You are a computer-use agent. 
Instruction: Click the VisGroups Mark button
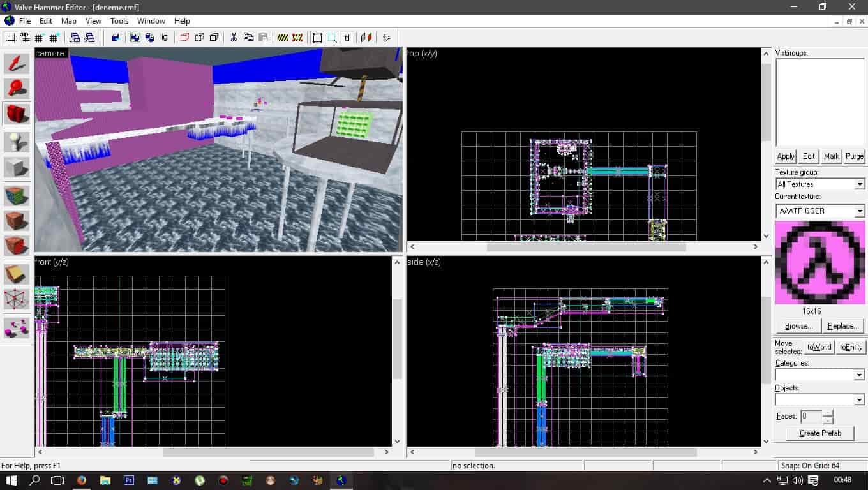(x=832, y=156)
